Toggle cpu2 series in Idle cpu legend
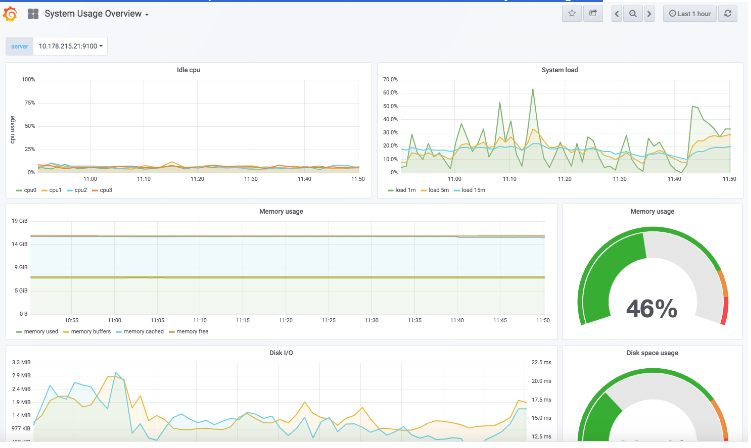 click(x=77, y=190)
